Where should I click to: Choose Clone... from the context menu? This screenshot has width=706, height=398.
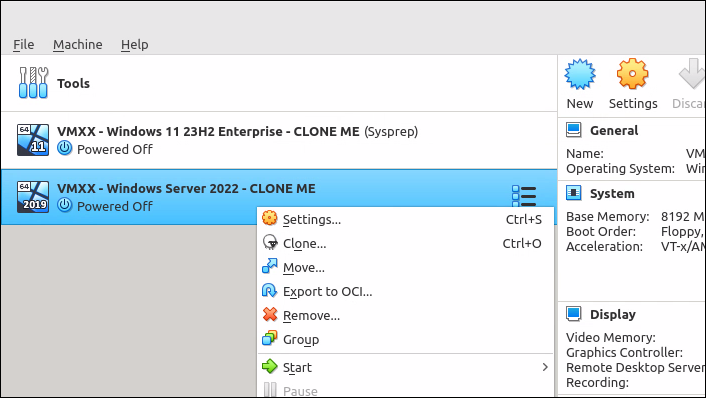(405, 244)
